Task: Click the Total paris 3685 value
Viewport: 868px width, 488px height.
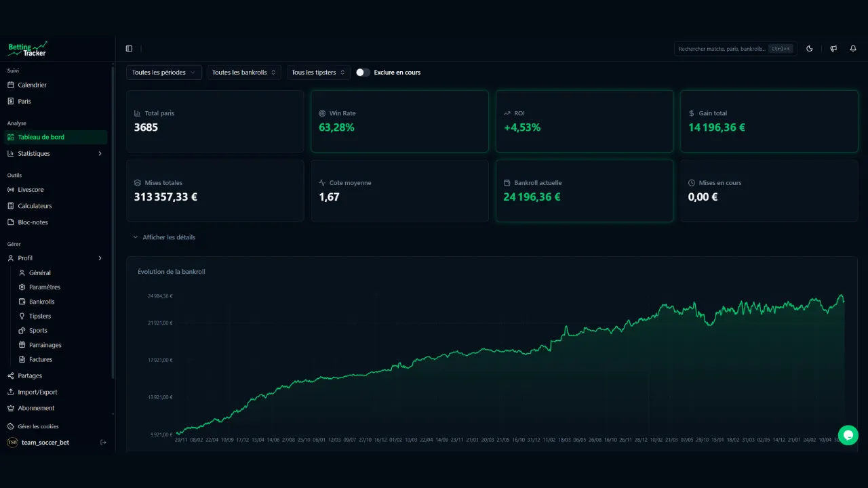Action: (x=146, y=127)
